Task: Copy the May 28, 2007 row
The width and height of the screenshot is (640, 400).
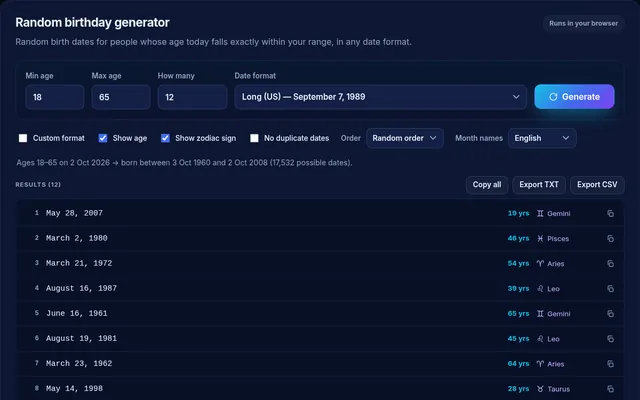Action: coord(610,213)
